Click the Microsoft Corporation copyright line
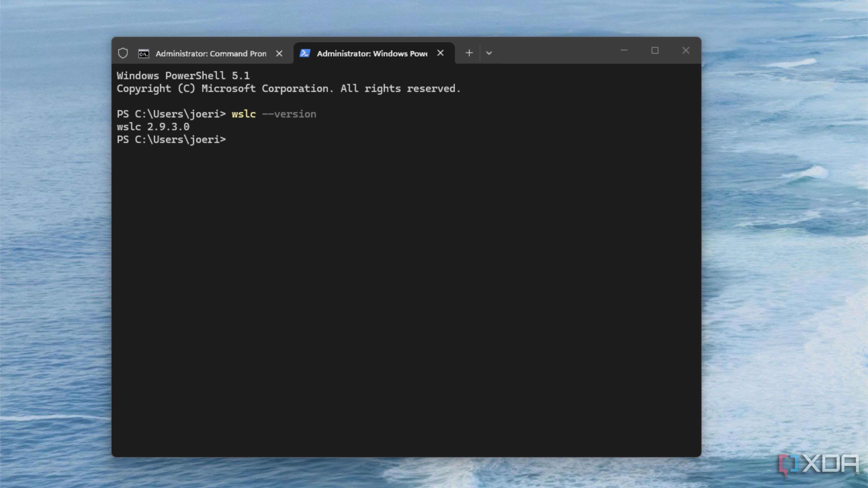 click(x=288, y=89)
